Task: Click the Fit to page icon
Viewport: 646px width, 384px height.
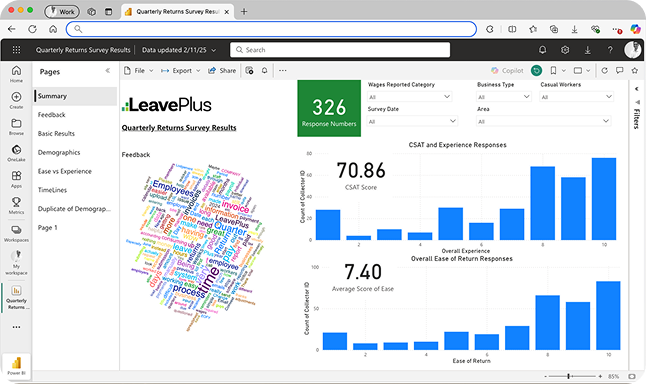Action: click(632, 376)
